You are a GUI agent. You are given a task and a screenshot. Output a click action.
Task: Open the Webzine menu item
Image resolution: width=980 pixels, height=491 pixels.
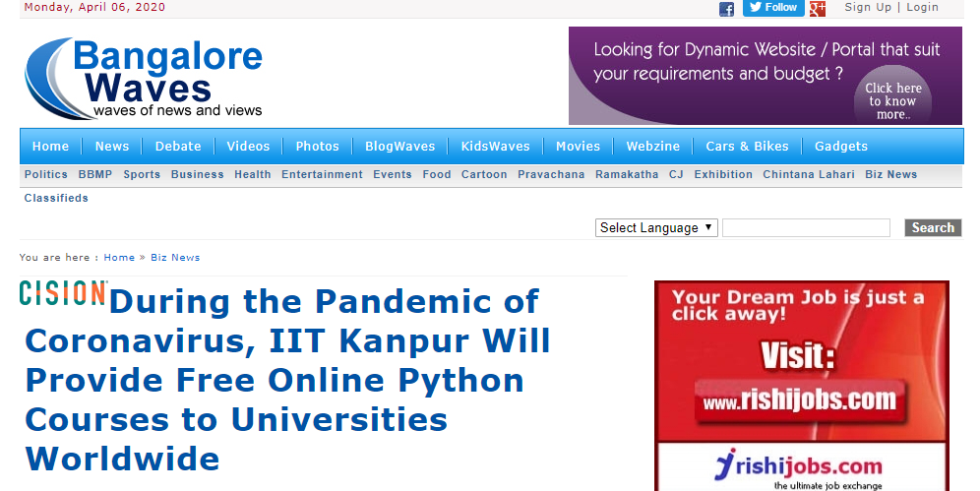point(653,147)
